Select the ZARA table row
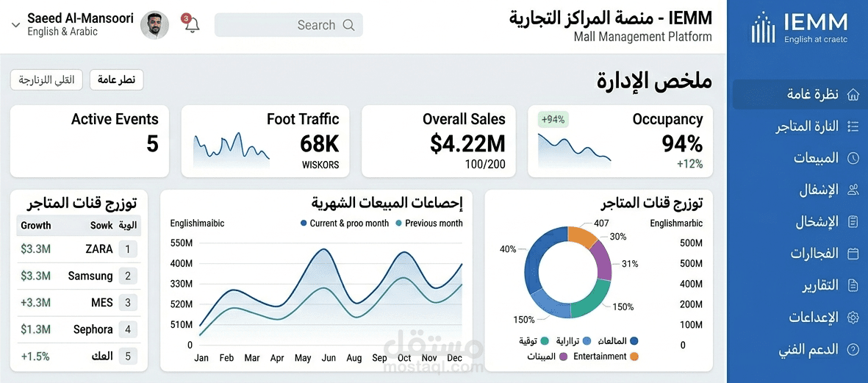Screen dimensions: 868x383 [x=79, y=249]
